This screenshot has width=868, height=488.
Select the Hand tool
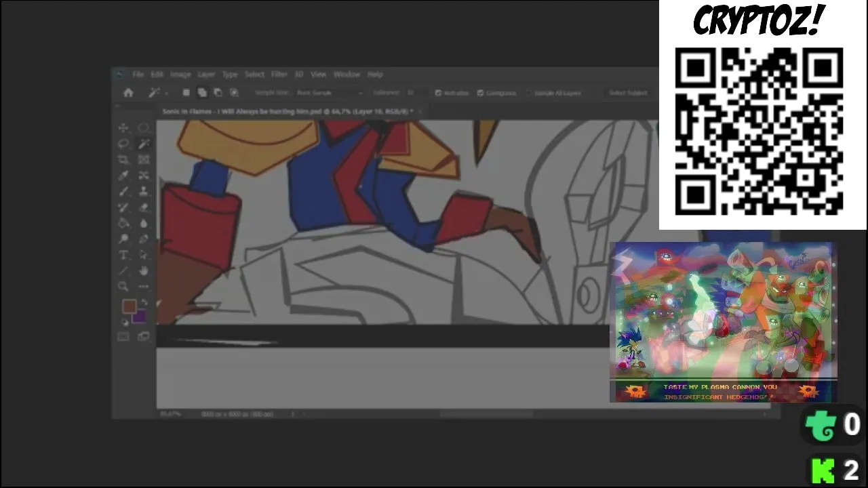click(144, 270)
